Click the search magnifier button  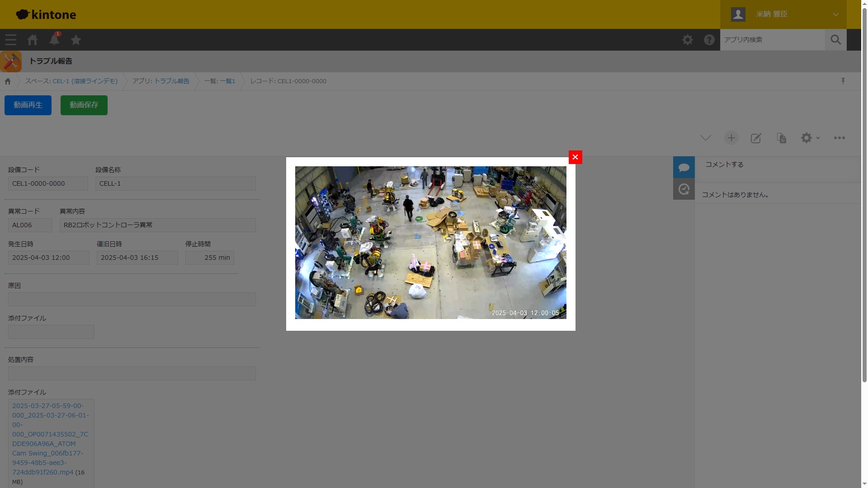[x=836, y=40]
